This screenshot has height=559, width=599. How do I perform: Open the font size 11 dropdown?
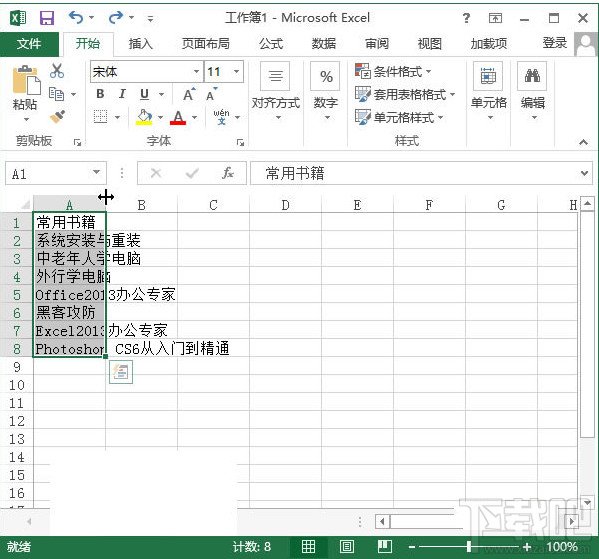236,71
